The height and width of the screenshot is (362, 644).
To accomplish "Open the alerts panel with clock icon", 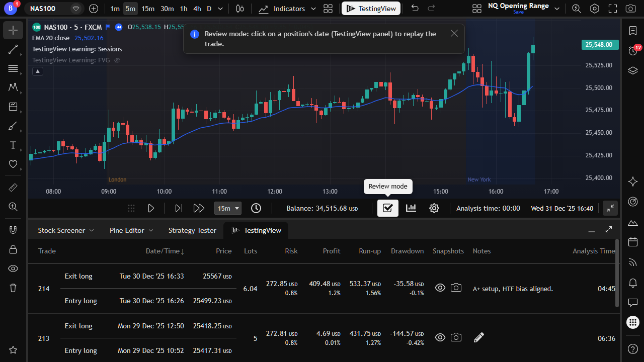I will [x=633, y=50].
